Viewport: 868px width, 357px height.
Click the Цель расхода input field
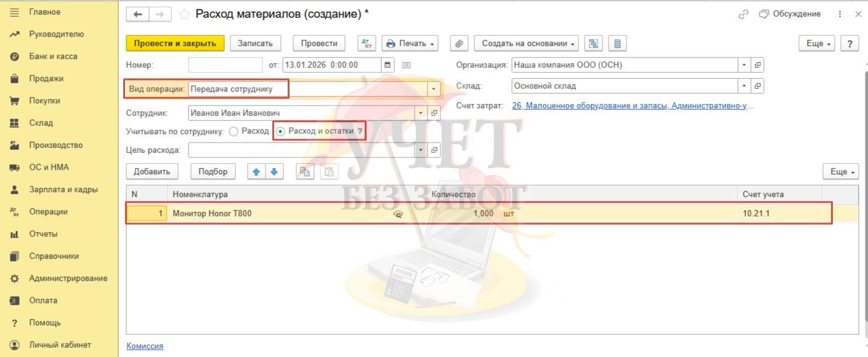(302, 150)
